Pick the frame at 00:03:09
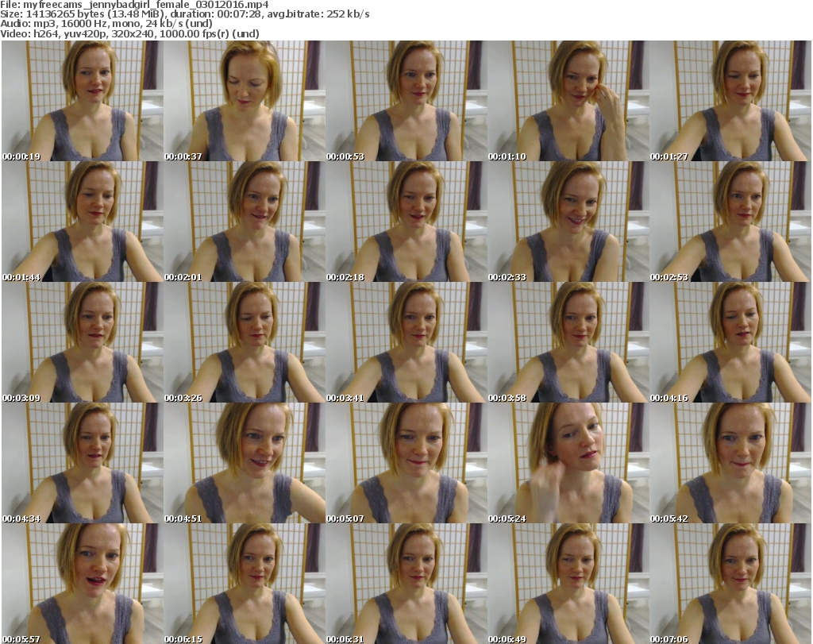813x644 pixels. 83,342
